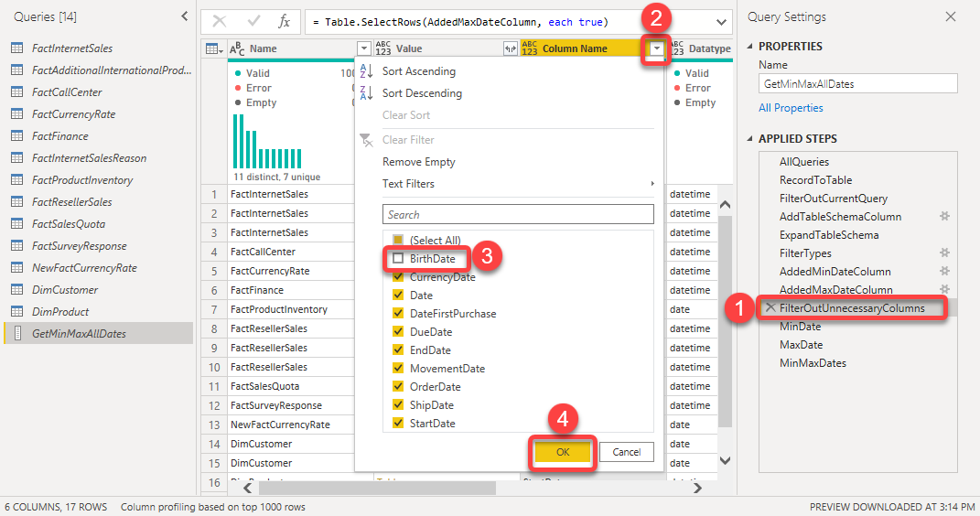Click OK in the filter menu
The image size is (980, 516).
563,452
